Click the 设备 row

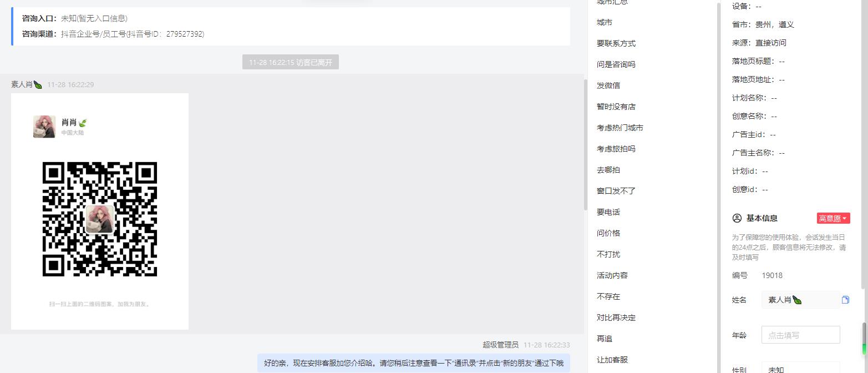point(747,6)
